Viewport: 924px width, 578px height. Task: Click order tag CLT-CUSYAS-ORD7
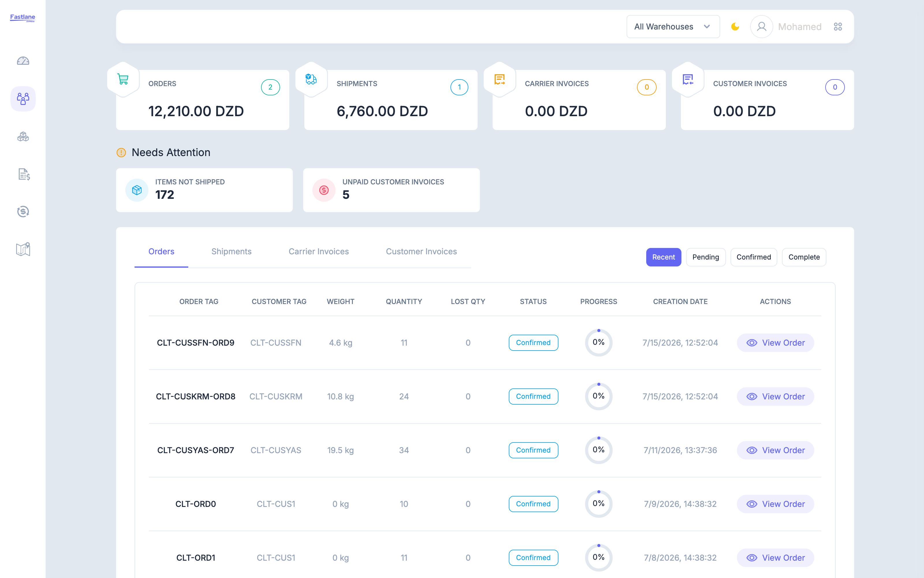[195, 450]
